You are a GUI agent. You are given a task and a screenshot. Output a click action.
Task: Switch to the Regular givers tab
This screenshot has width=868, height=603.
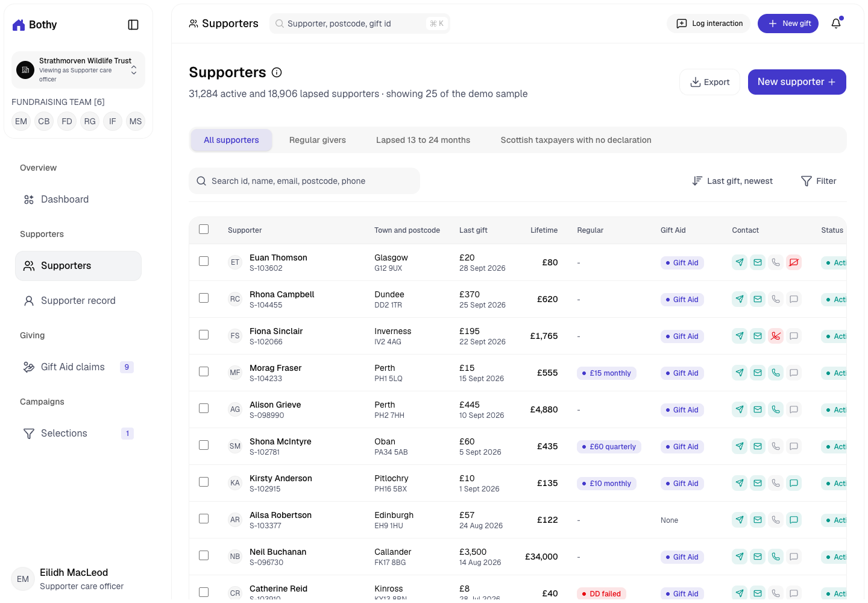pos(318,140)
